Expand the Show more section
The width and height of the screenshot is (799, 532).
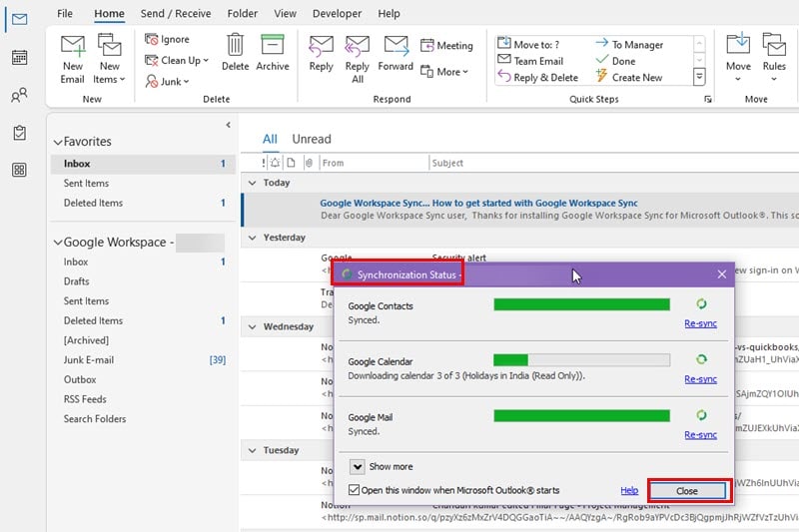(358, 466)
